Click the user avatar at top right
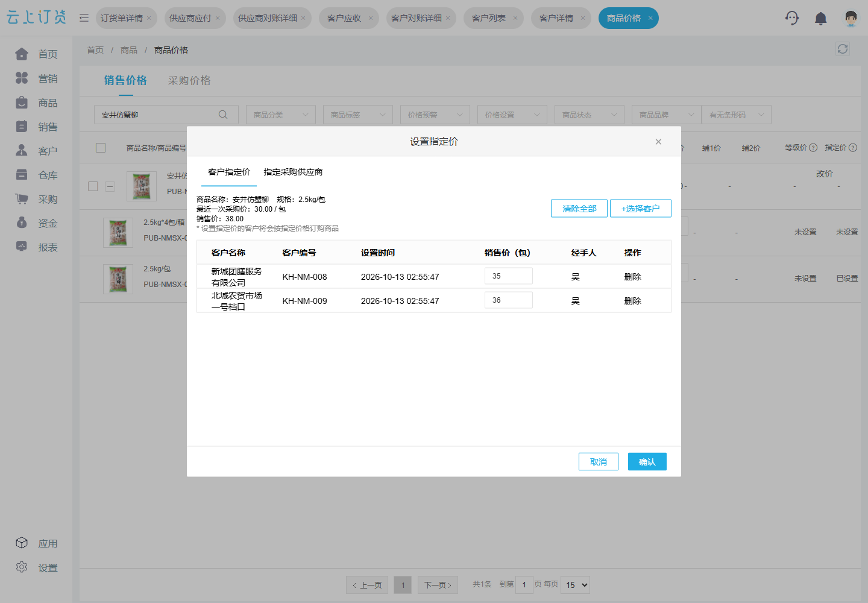This screenshot has height=603, width=868. [x=851, y=18]
